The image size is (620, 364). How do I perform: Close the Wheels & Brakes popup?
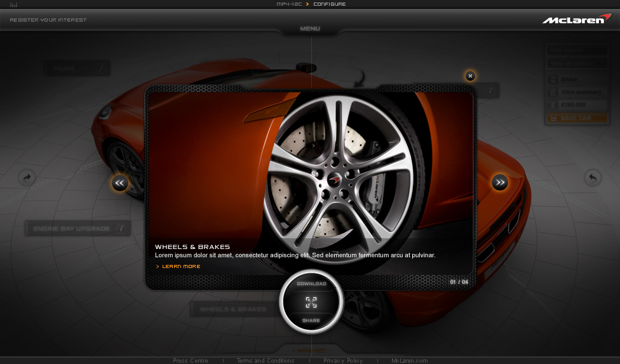coord(470,76)
